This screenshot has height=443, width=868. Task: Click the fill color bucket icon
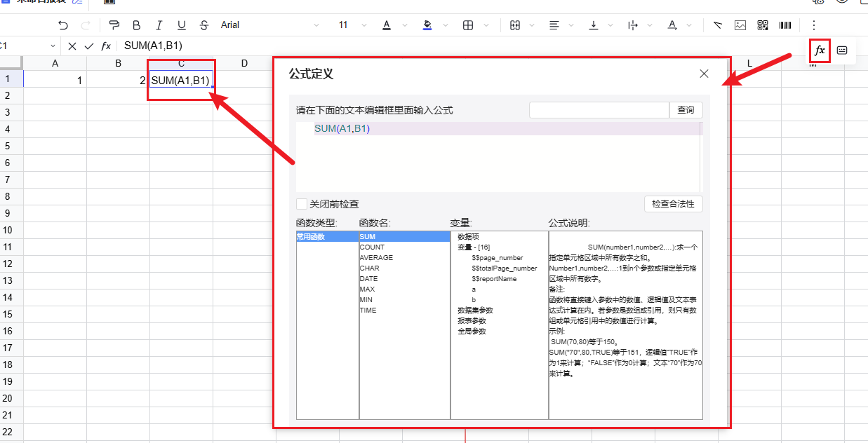click(427, 25)
